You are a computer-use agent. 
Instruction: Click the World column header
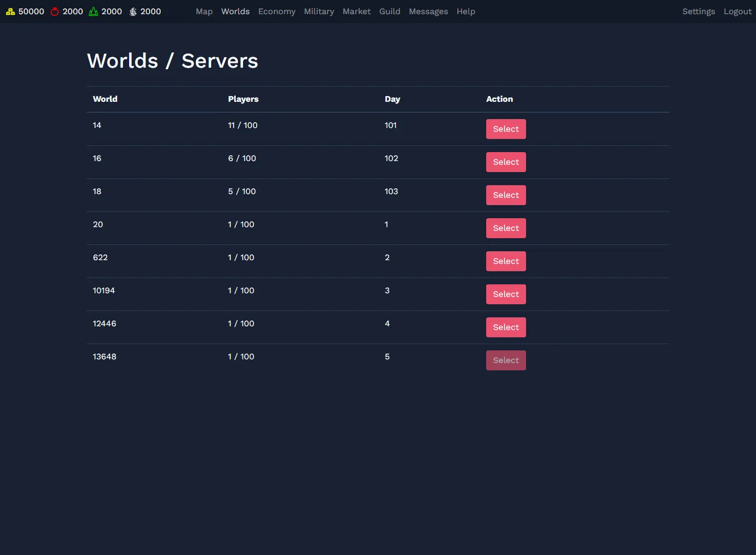pyautogui.click(x=105, y=99)
